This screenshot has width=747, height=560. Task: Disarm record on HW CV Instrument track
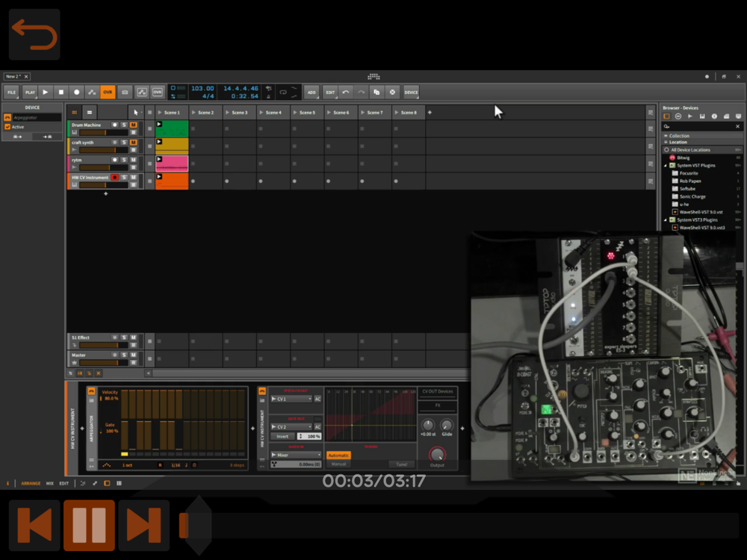[x=114, y=177]
